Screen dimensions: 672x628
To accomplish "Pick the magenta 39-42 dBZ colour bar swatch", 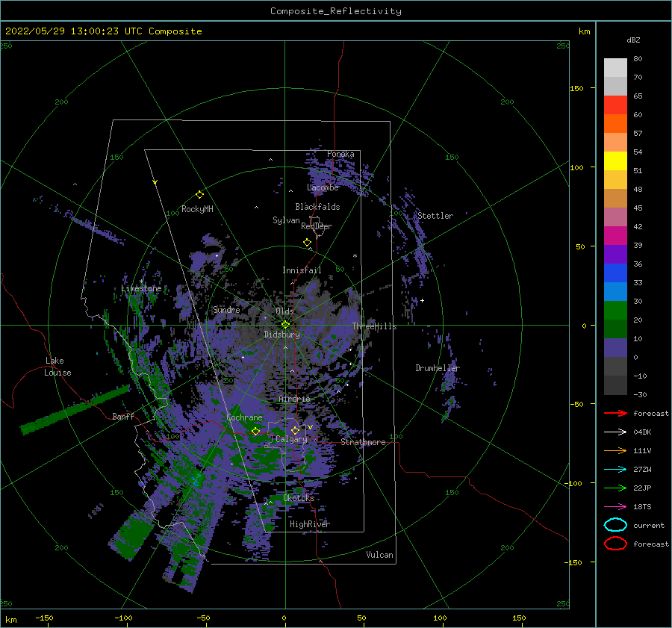I will (616, 236).
